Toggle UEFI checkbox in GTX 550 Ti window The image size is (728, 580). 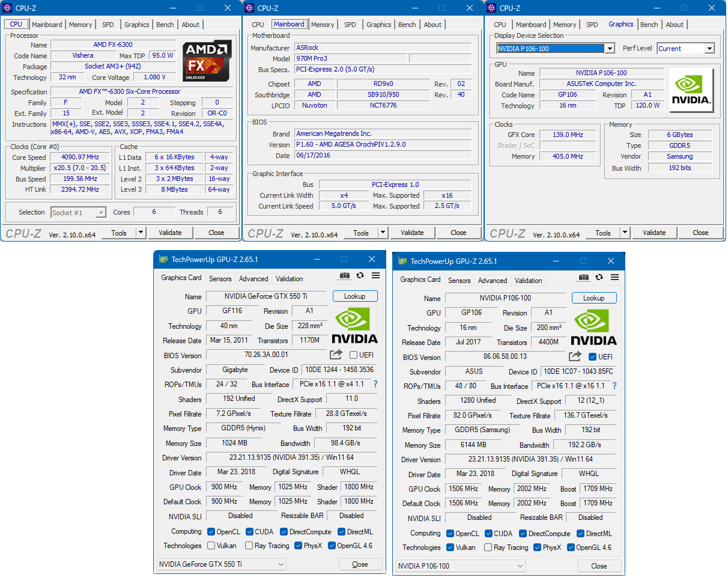click(x=353, y=355)
